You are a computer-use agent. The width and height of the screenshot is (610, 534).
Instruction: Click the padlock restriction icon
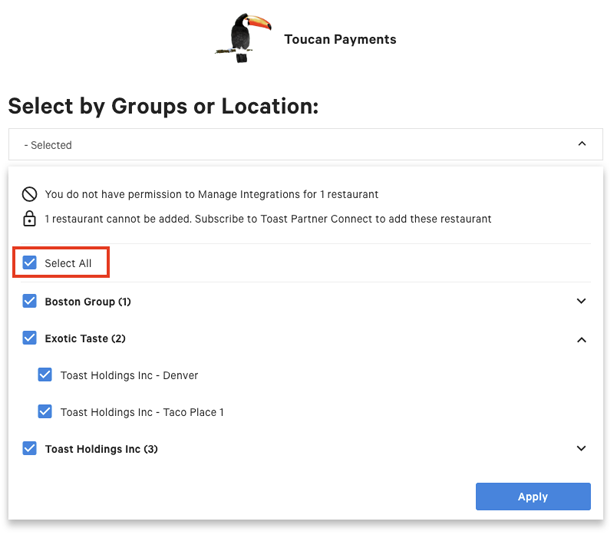tap(29, 219)
